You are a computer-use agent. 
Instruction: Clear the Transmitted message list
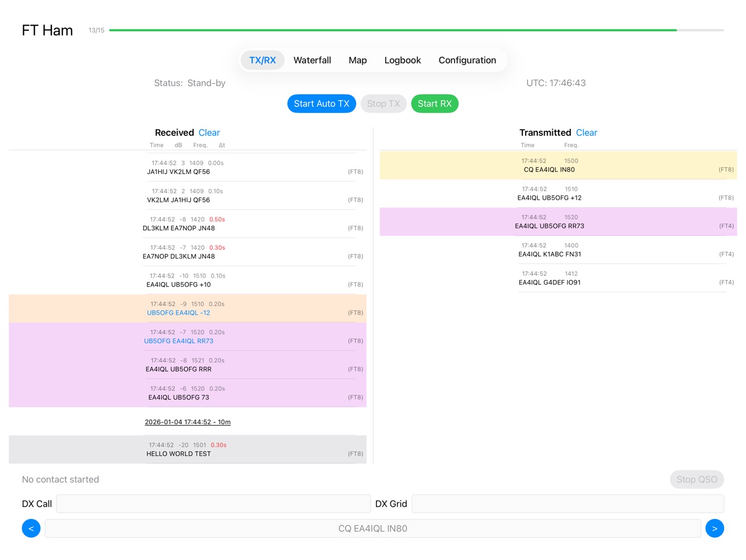(x=586, y=132)
